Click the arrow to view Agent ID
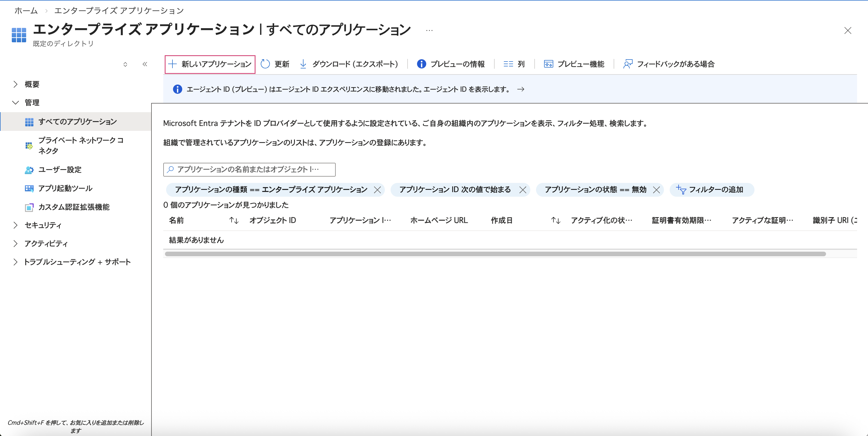 click(521, 89)
